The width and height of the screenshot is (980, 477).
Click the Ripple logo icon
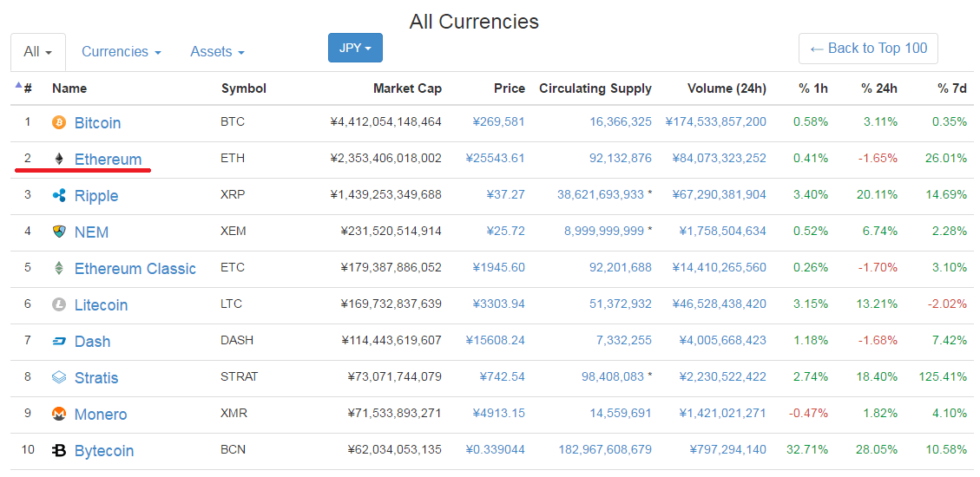click(x=59, y=195)
